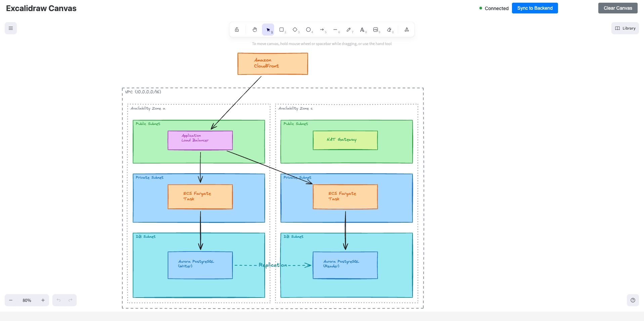Click the Undo arrow button
Image resolution: width=644 pixels, height=321 pixels.
pyautogui.click(x=58, y=300)
